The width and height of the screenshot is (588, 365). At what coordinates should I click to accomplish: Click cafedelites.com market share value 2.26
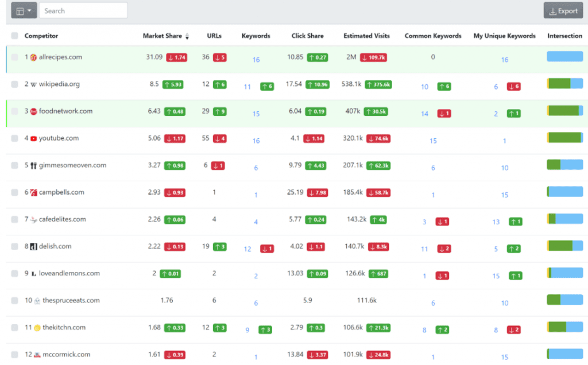154,219
